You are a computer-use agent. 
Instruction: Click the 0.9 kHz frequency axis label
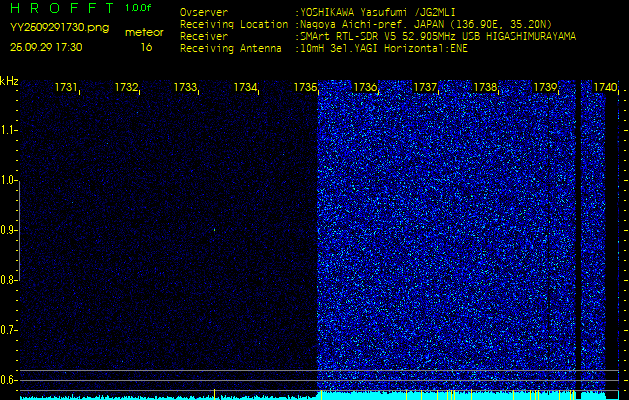click(x=8, y=230)
